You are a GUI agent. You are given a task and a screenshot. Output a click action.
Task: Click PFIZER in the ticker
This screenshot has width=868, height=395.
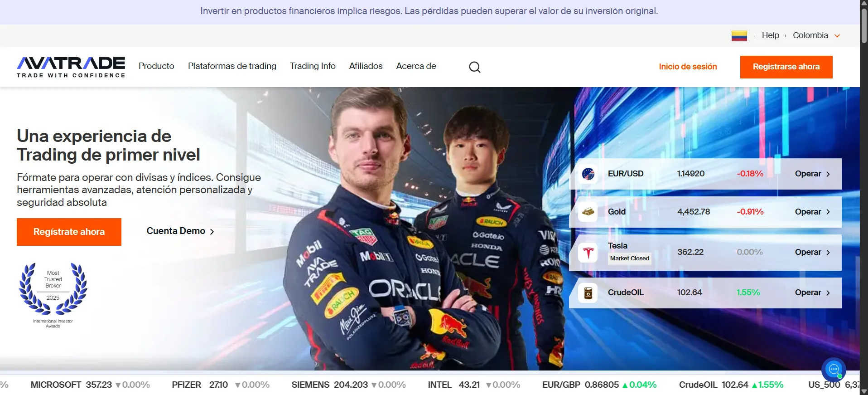point(186,385)
